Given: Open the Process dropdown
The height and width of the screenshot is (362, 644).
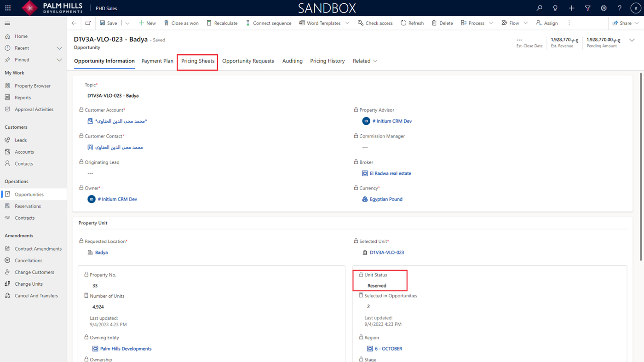Looking at the screenshot, I should tap(477, 23).
